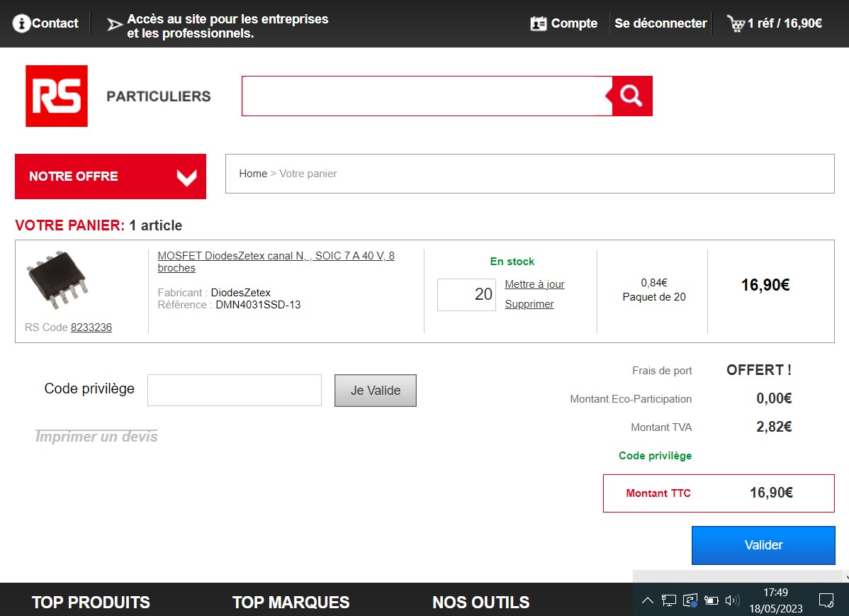Click the arrow icon before professional access text
The width and height of the screenshot is (849, 616).
[x=114, y=24]
